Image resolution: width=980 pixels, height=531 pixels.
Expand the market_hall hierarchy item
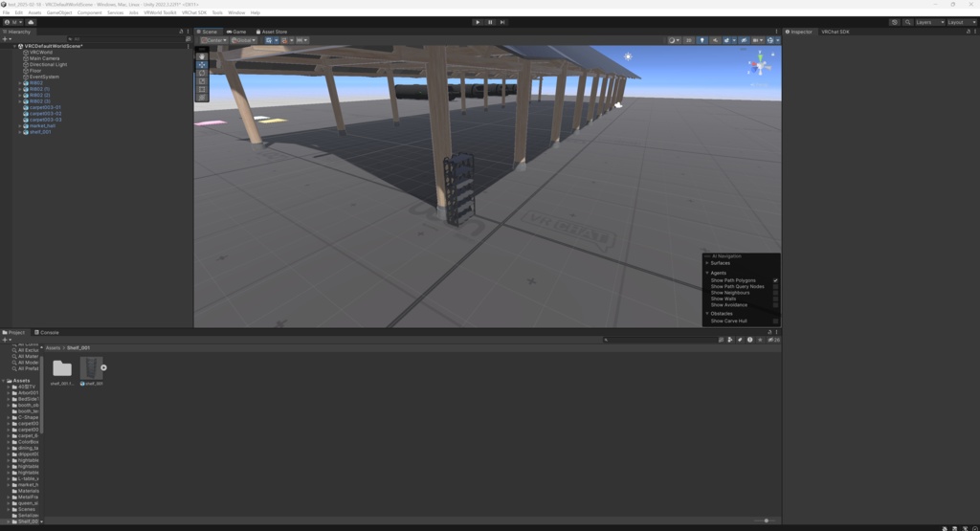click(x=20, y=126)
